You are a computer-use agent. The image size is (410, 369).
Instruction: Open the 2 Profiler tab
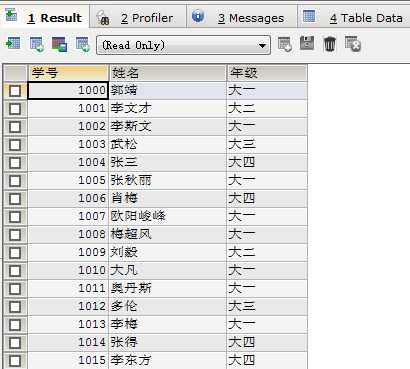point(138,17)
